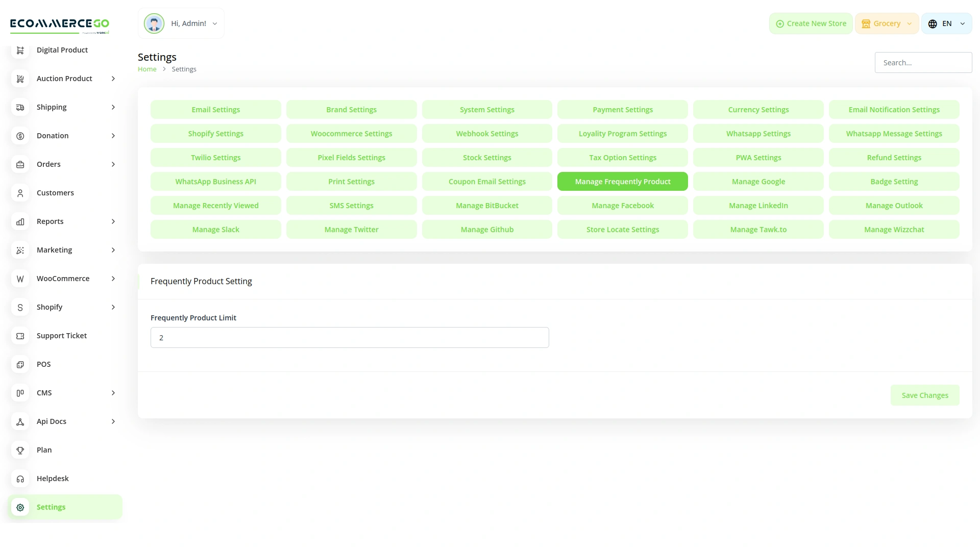Open the Reports bar-chart icon

tap(20, 221)
